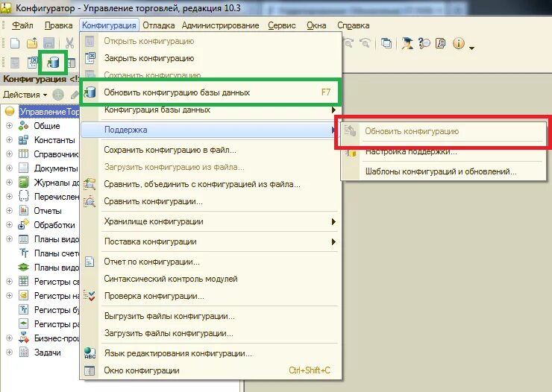This screenshot has height=392, width=552.
Task: Click the New document toolbar icon
Action: [15, 43]
